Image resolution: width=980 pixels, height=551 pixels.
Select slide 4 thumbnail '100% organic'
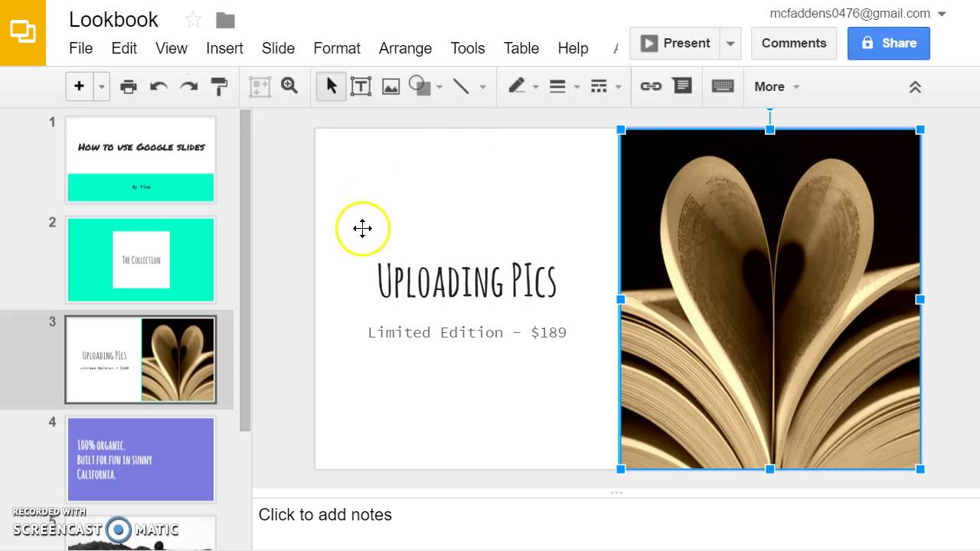[x=141, y=459]
